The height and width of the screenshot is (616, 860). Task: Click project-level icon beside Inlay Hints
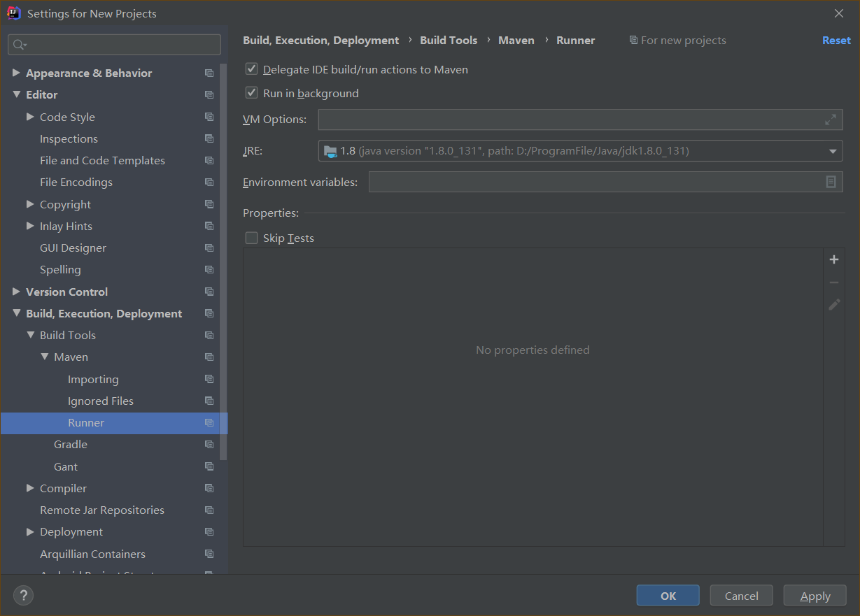pos(209,226)
